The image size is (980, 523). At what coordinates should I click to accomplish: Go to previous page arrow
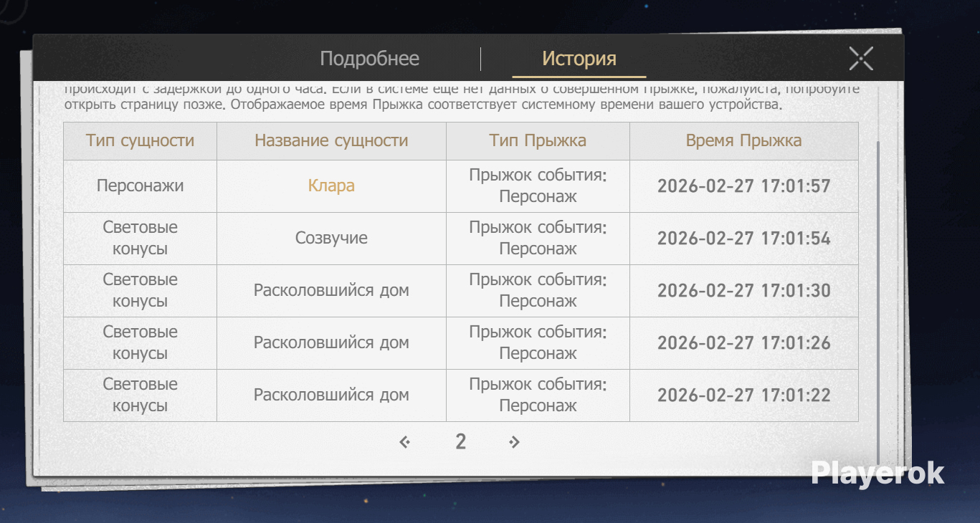click(x=405, y=442)
